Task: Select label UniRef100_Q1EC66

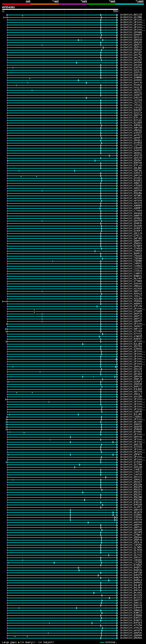Action: 131,75
